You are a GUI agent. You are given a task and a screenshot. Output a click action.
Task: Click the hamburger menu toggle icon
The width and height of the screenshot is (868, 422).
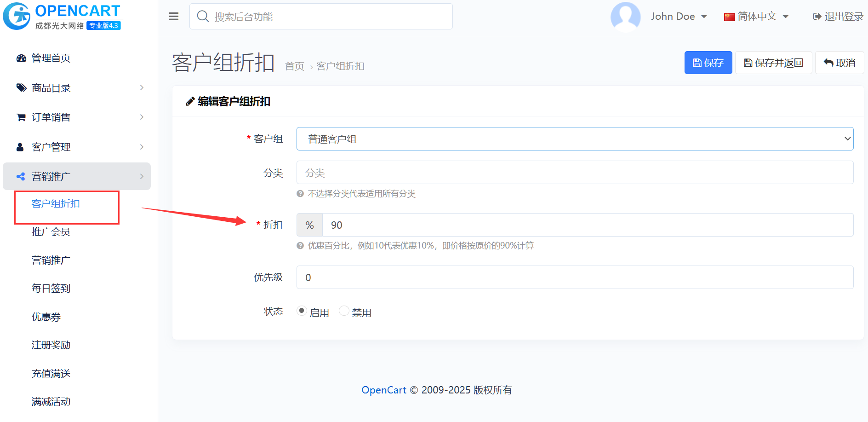(x=173, y=17)
